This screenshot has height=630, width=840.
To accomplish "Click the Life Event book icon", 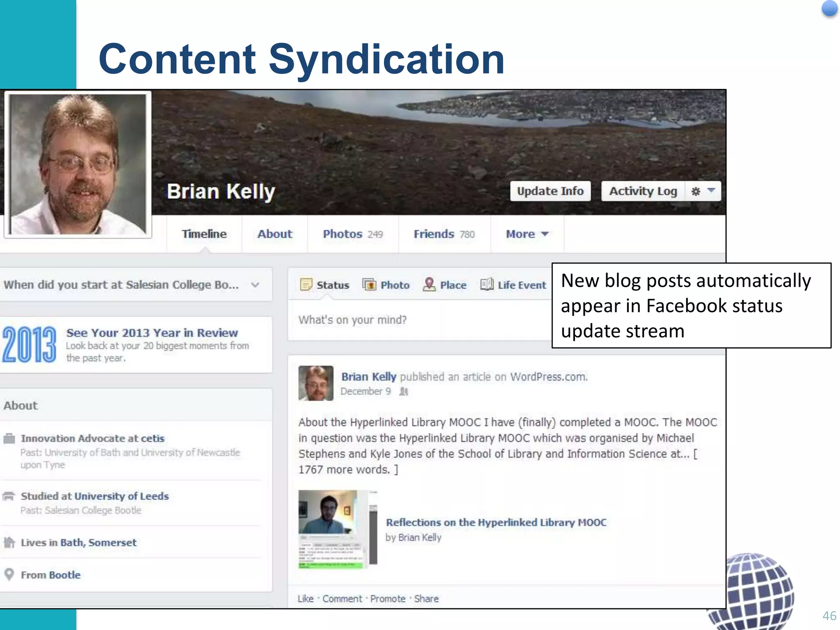I will [x=487, y=284].
